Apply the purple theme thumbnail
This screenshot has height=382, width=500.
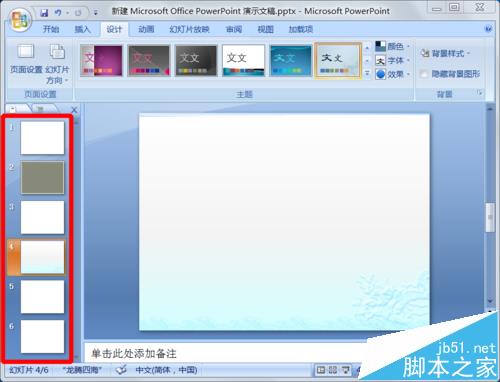101,61
